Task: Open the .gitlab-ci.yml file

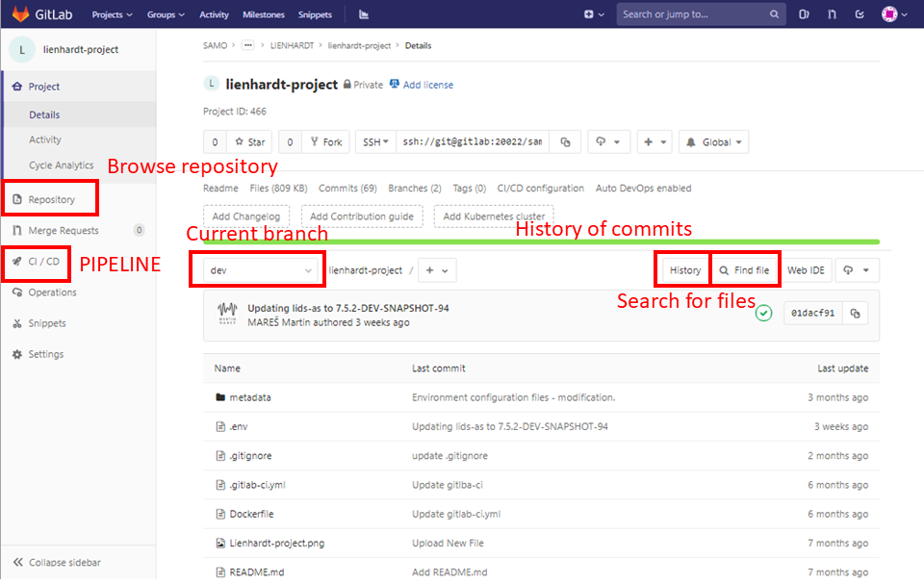Action: click(257, 485)
